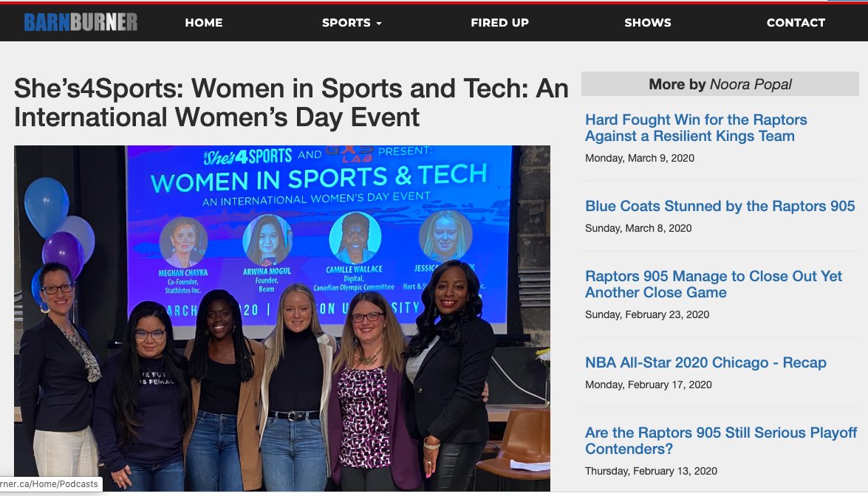Click the BarnBurner logo
Image resolution: width=868 pixels, height=496 pixels.
(x=81, y=22)
